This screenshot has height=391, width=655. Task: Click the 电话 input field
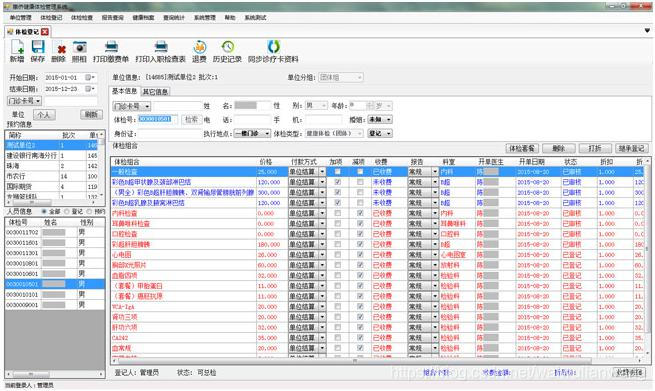(252, 119)
